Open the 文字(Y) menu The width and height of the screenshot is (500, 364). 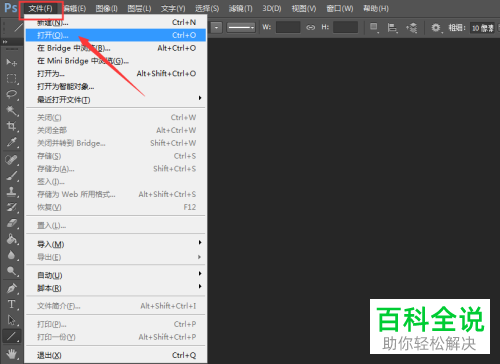(173, 9)
